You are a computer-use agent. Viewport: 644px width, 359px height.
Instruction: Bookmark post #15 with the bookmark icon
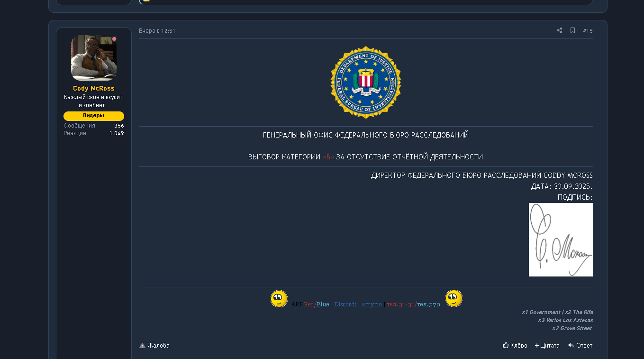tap(572, 30)
